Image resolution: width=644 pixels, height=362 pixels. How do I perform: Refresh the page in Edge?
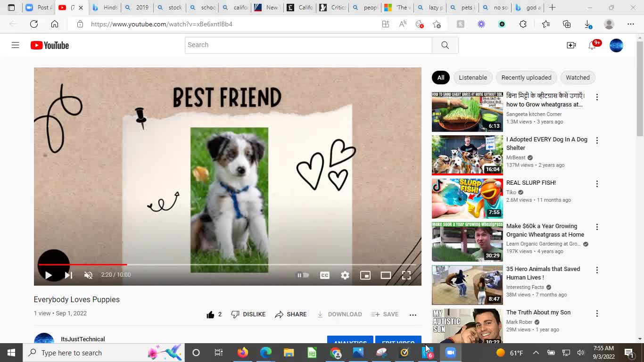(34, 24)
